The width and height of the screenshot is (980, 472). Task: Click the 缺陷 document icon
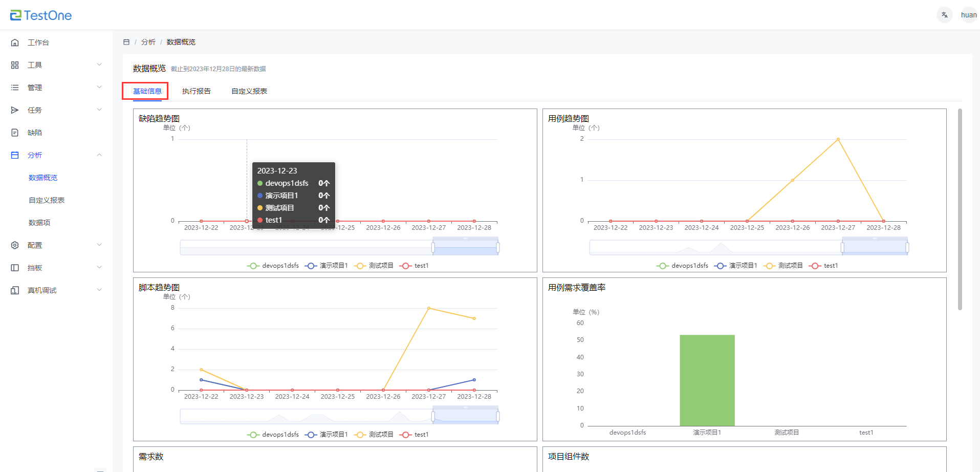pyautogui.click(x=15, y=133)
